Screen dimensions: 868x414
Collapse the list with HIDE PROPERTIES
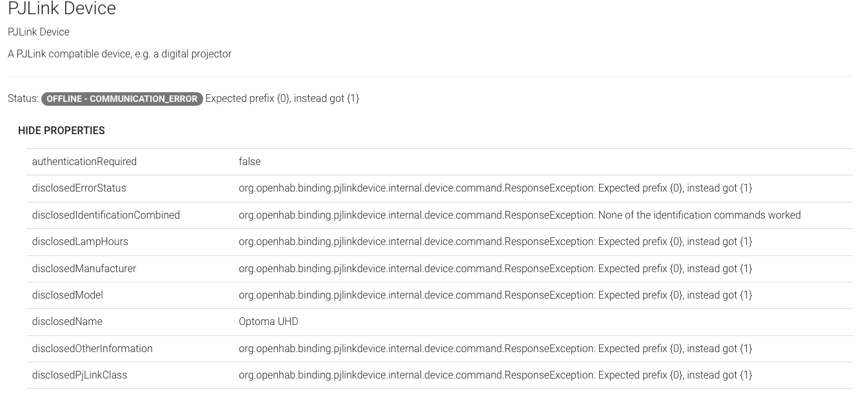[x=61, y=130]
